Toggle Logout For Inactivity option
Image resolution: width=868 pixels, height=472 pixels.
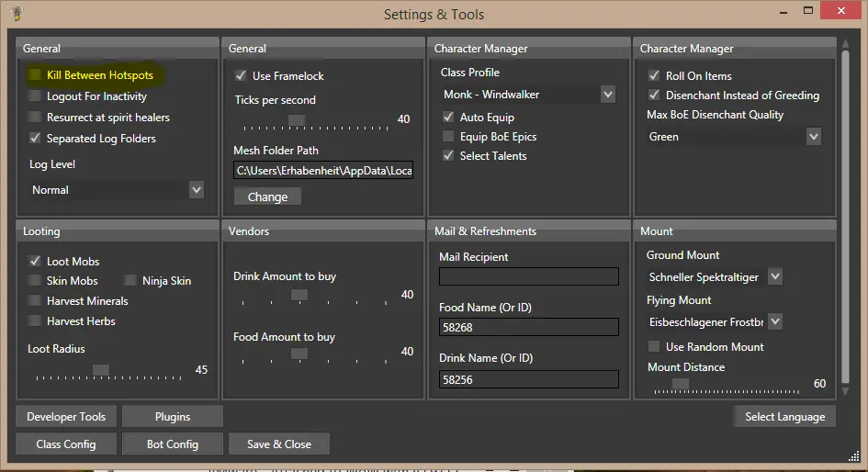pyautogui.click(x=36, y=96)
